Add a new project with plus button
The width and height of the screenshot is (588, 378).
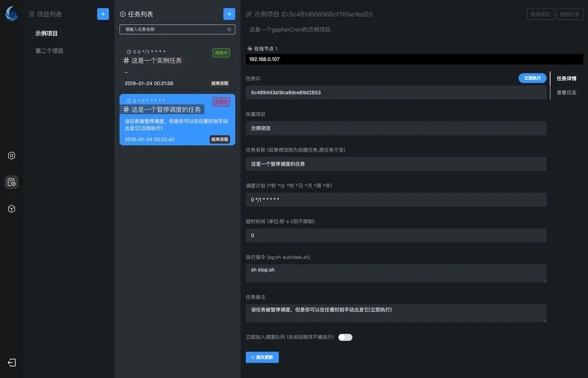coord(103,14)
